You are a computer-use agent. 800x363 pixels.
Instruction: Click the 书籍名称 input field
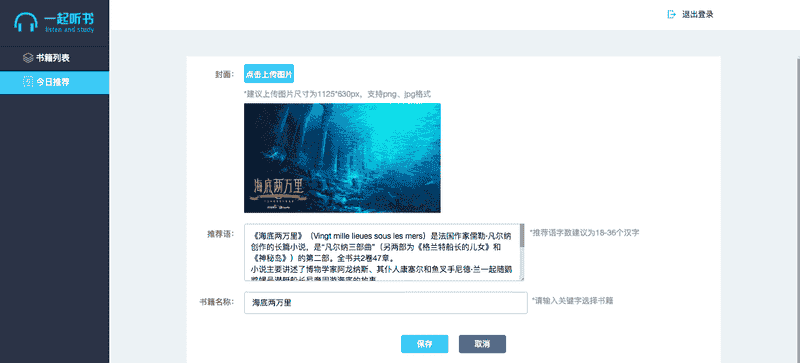coord(386,303)
